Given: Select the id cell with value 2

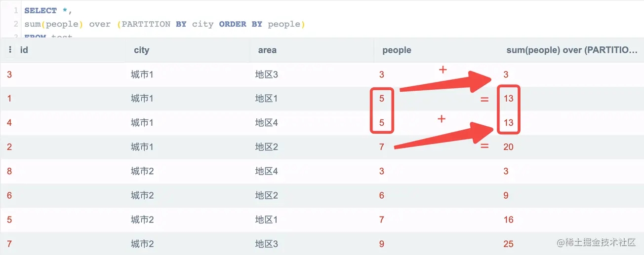Looking at the screenshot, I should click(x=9, y=146).
